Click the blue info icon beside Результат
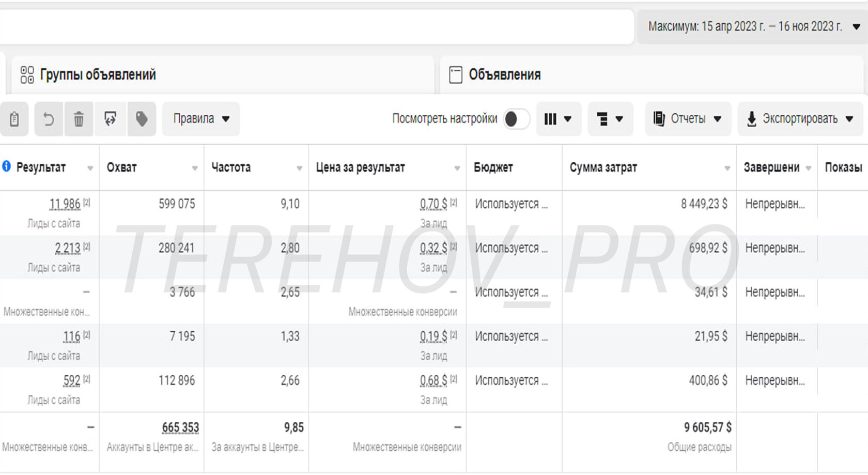Image resolution: width=868 pixels, height=475 pixels. [6, 166]
